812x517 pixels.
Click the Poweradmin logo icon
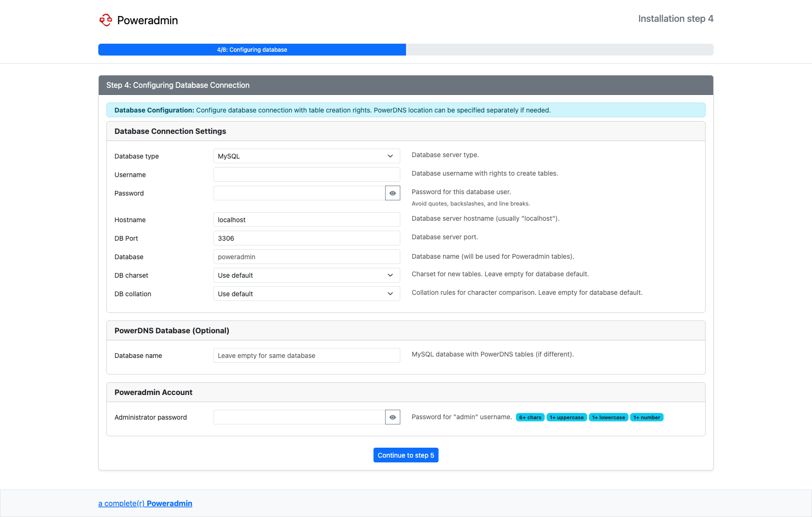[x=105, y=20]
